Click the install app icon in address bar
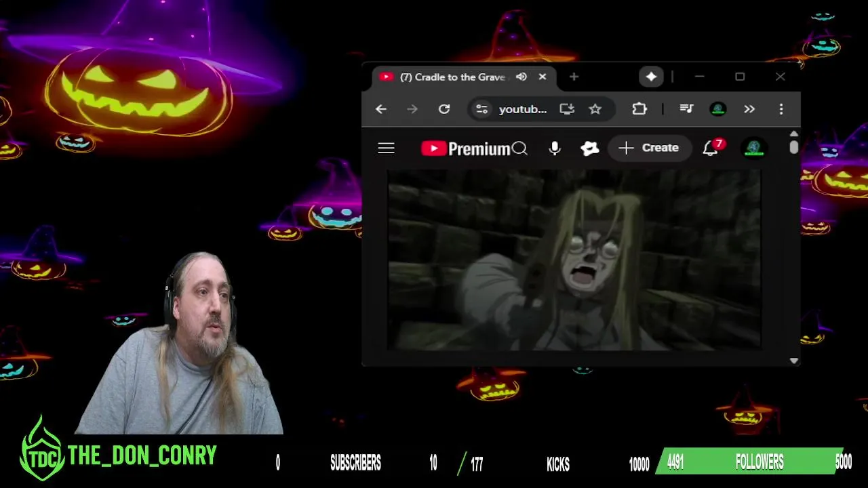The image size is (868, 488). 567,109
